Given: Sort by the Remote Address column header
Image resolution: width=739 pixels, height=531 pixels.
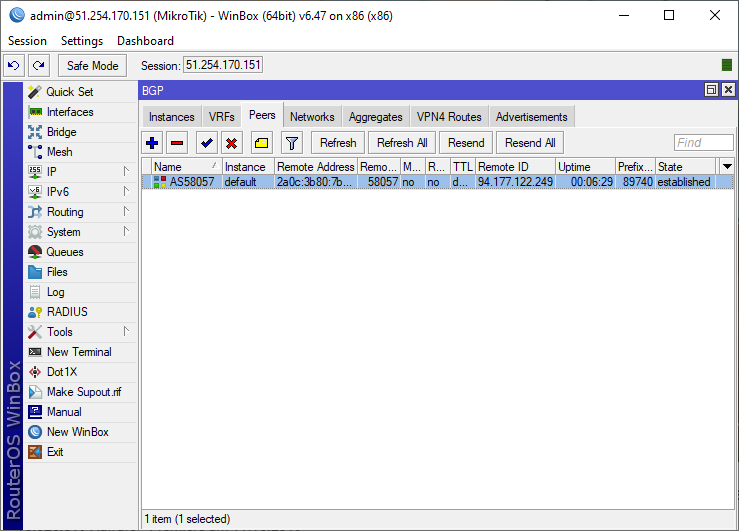Looking at the screenshot, I should (x=316, y=167).
